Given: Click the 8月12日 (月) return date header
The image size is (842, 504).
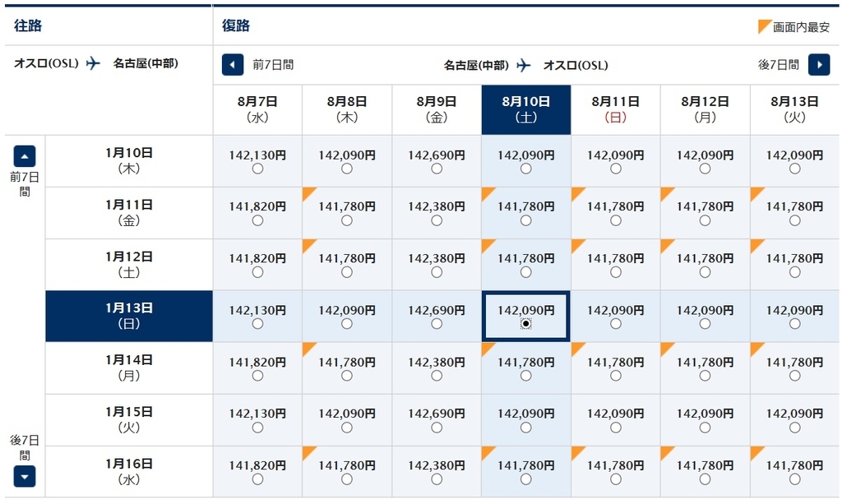Looking at the screenshot, I should 705,109.
